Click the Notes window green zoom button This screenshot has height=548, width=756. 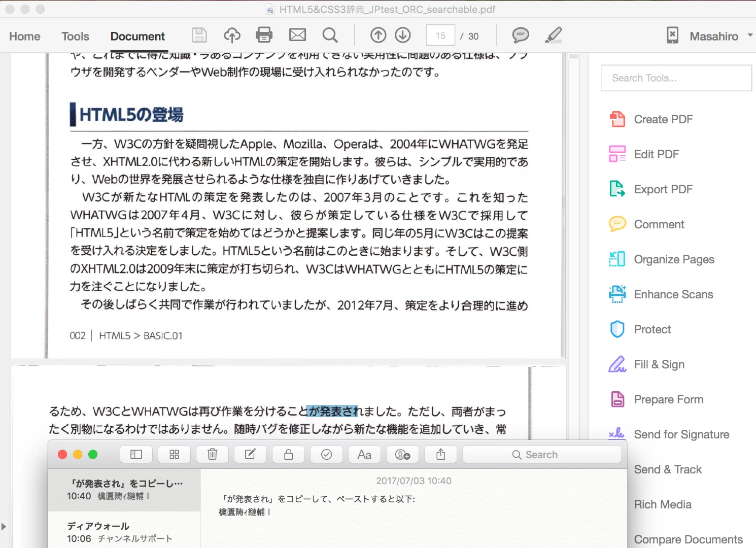tap(93, 455)
